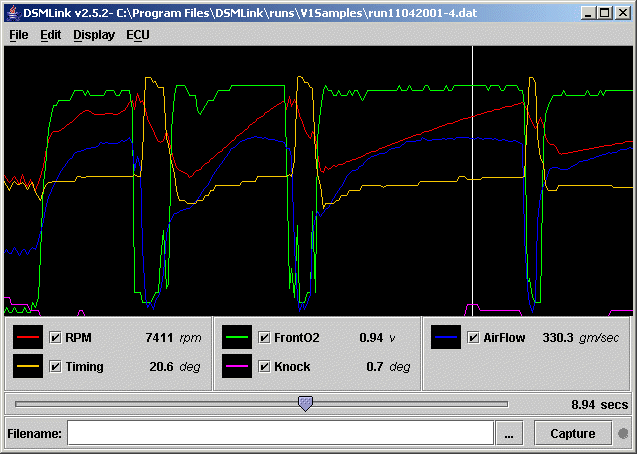Uncheck the RPM checkbox
The height and width of the screenshot is (454, 637).
[55, 338]
